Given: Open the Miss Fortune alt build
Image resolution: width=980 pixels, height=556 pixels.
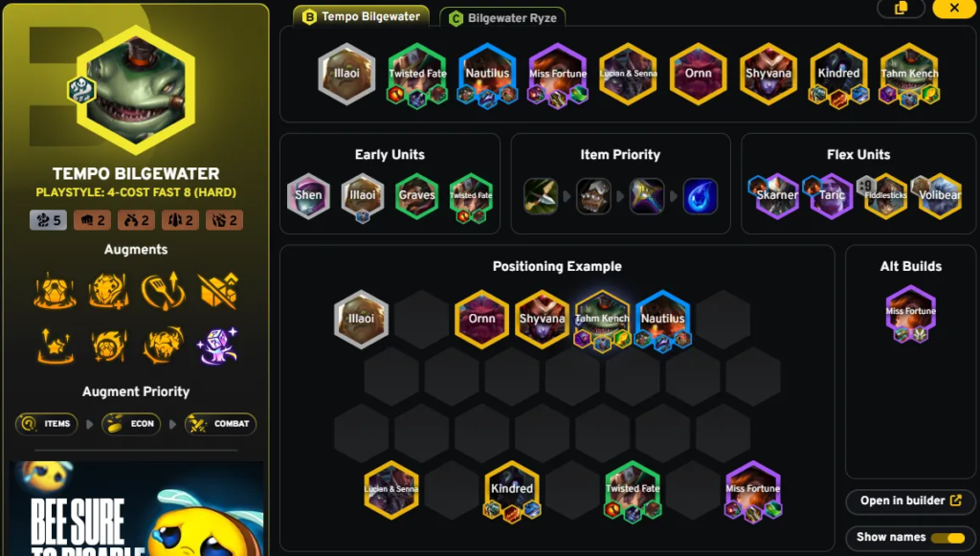Looking at the screenshot, I should coord(911,314).
